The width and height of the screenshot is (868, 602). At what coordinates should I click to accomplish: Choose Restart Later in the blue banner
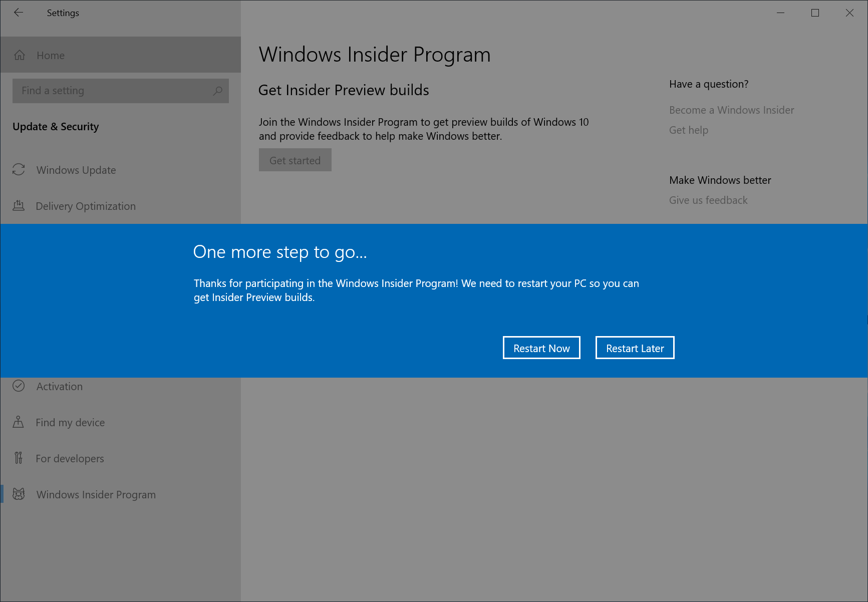[x=635, y=348]
